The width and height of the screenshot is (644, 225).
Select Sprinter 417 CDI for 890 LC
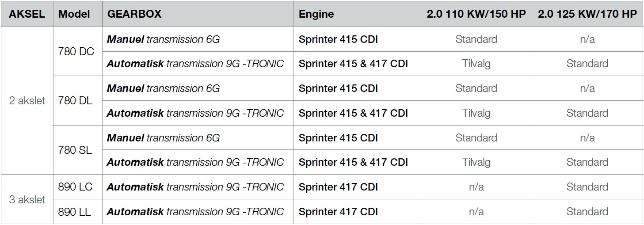pyautogui.click(x=357, y=187)
